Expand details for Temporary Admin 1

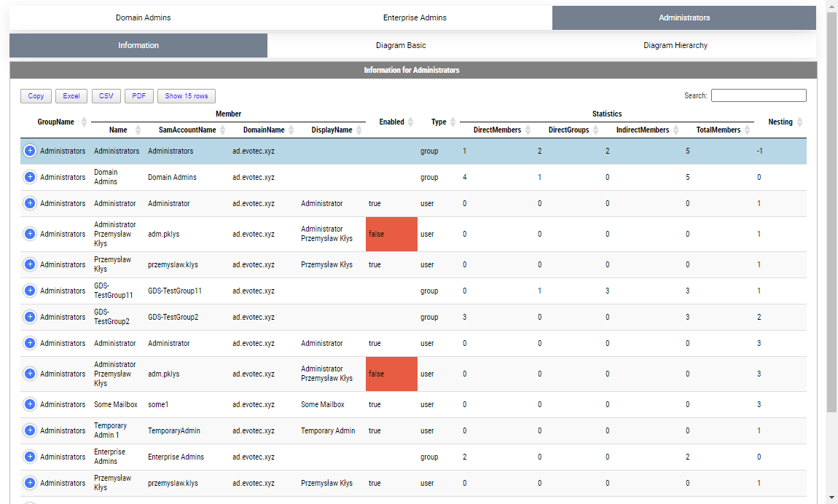[x=29, y=430]
